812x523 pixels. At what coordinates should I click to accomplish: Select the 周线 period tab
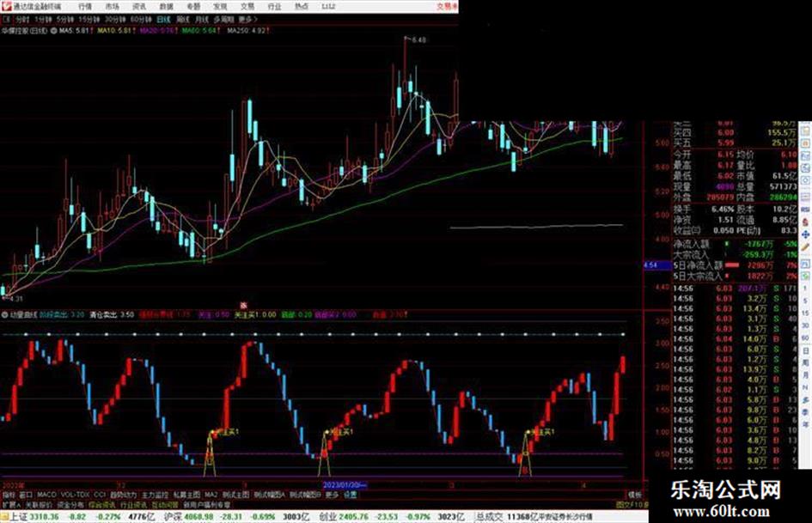click(183, 19)
